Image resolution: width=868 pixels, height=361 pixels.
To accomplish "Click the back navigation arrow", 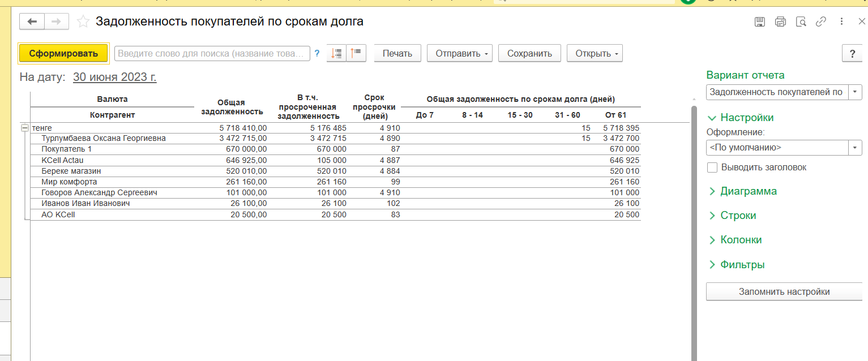I will pos(32,22).
